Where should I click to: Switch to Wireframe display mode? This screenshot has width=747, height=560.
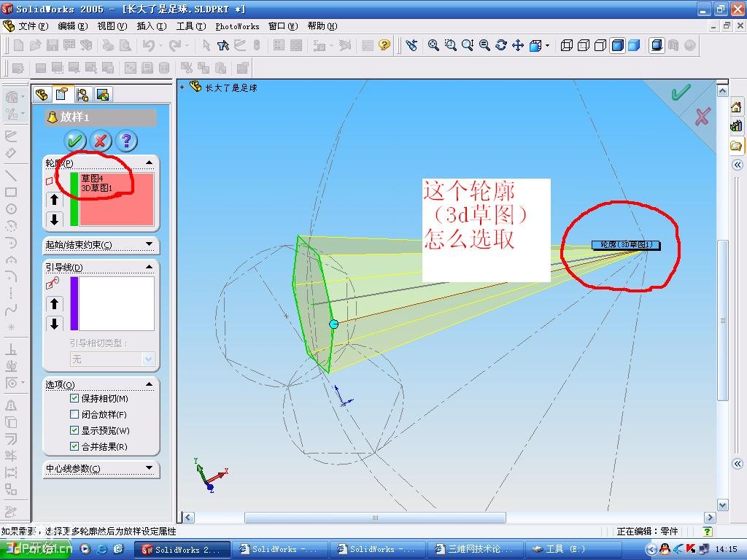[566, 45]
